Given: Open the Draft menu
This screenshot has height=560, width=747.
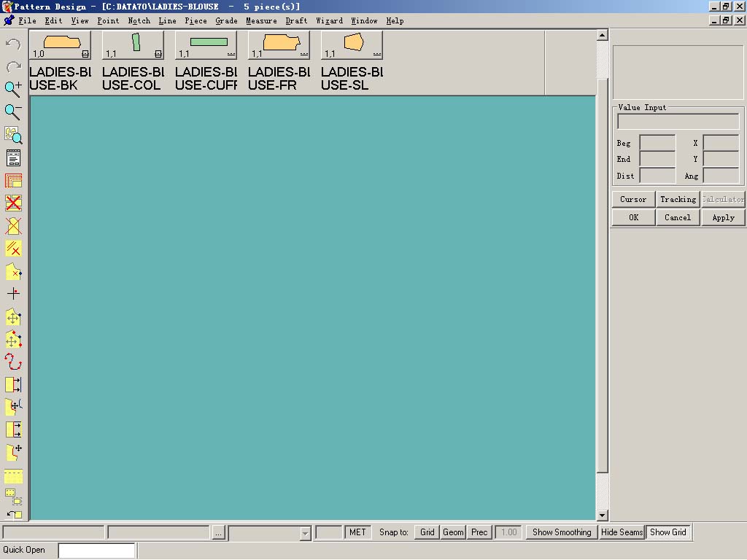Looking at the screenshot, I should [x=296, y=20].
